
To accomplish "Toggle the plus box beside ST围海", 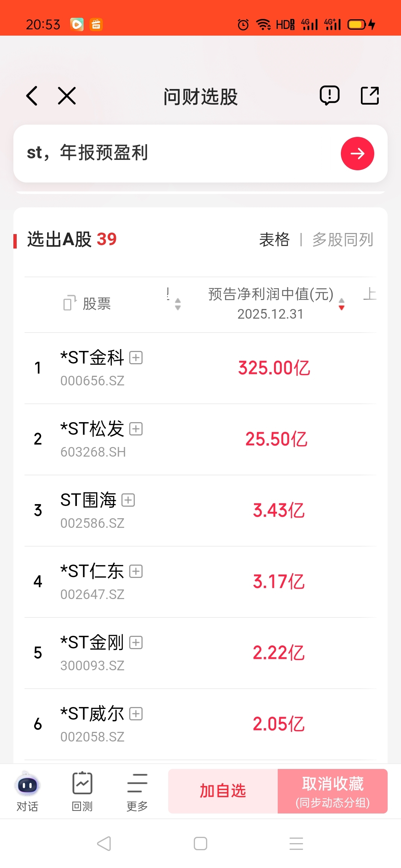I will pos(128,500).
